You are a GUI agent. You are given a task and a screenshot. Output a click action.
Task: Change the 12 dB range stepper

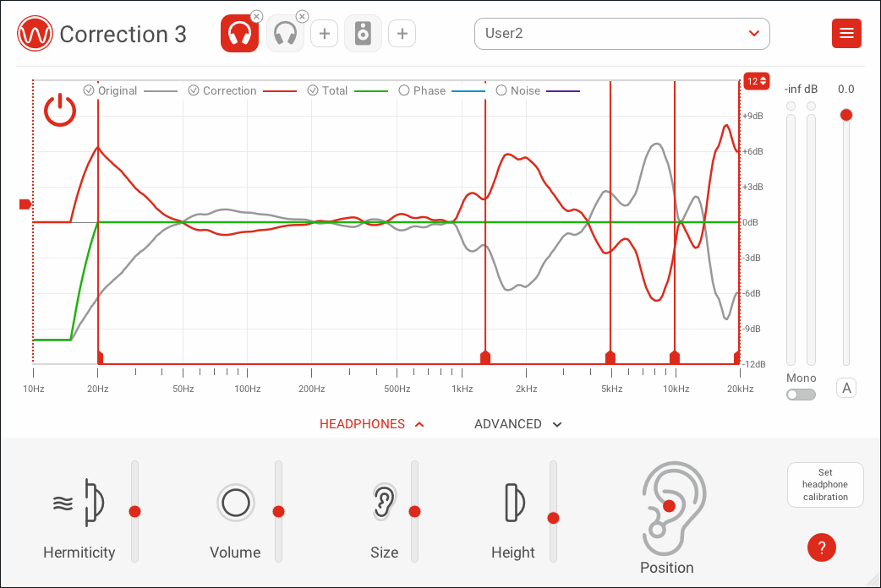pyautogui.click(x=756, y=81)
